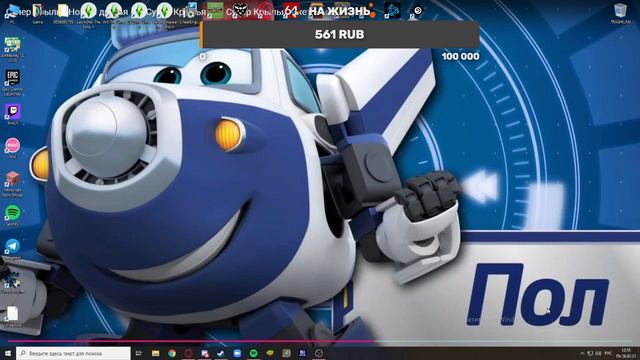The height and width of the screenshot is (360, 640).
Task: Open the This PC desktop icon
Action: [x=13, y=10]
